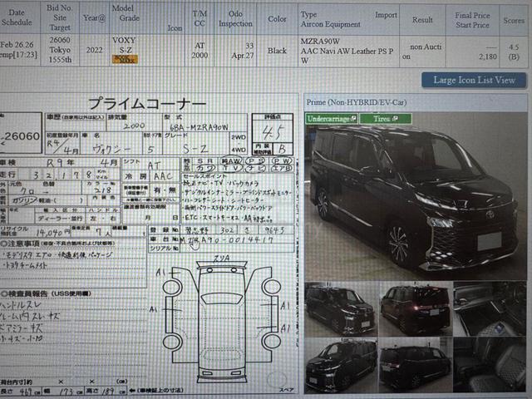The image size is (532, 399).
Task: Click the Color column header
Action: [x=277, y=19]
